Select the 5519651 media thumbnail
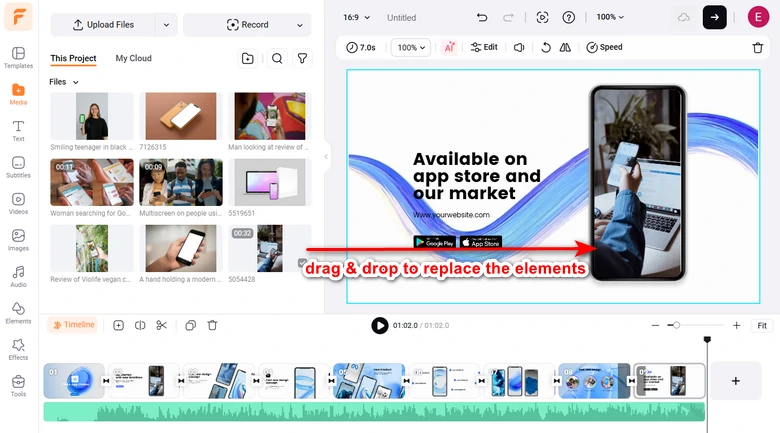Viewport: 780px width, 433px height. 270,182
